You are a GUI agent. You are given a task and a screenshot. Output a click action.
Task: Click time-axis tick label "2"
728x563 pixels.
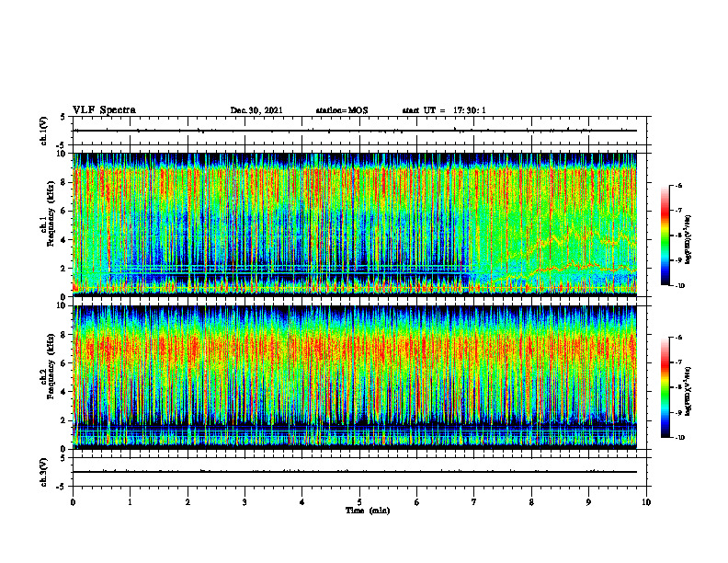point(188,502)
